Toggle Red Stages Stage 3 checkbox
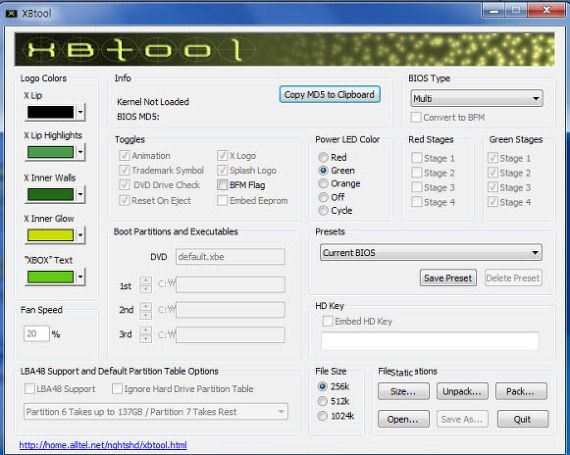 coord(417,187)
